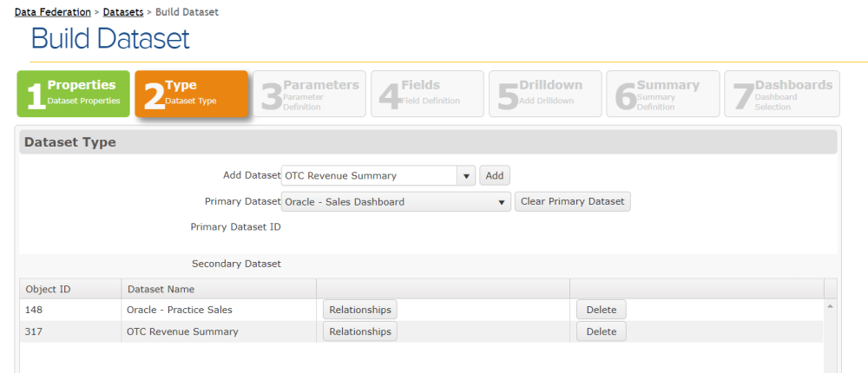Open step 3 Parameters definition
This screenshot has width=868, height=373.
(310, 94)
